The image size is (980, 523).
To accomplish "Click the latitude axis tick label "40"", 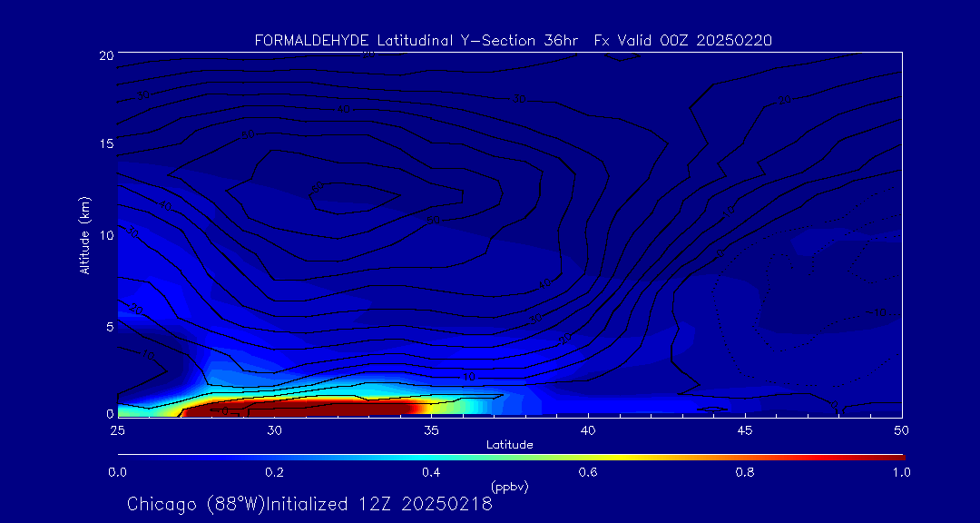I will (588, 430).
